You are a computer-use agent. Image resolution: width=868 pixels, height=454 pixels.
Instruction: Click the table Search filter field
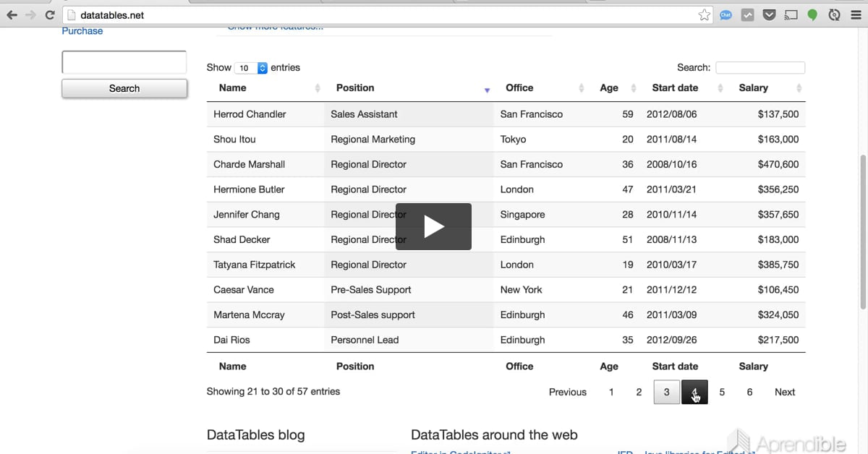(x=760, y=68)
